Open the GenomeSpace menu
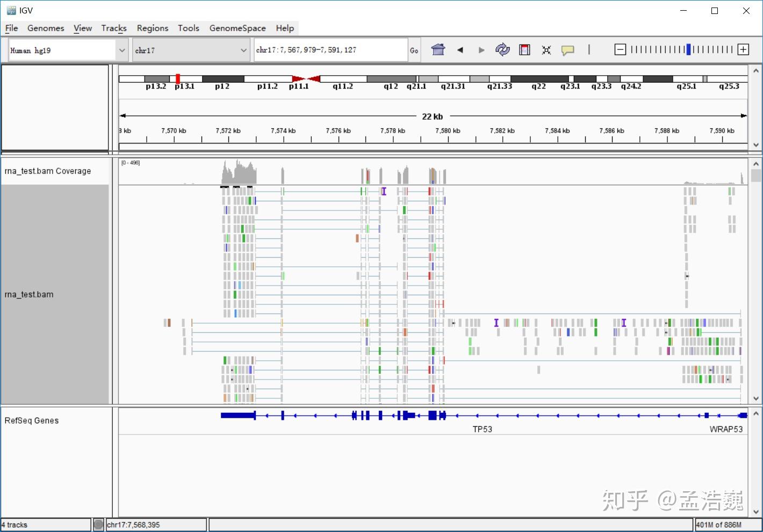The image size is (763, 532). point(237,28)
